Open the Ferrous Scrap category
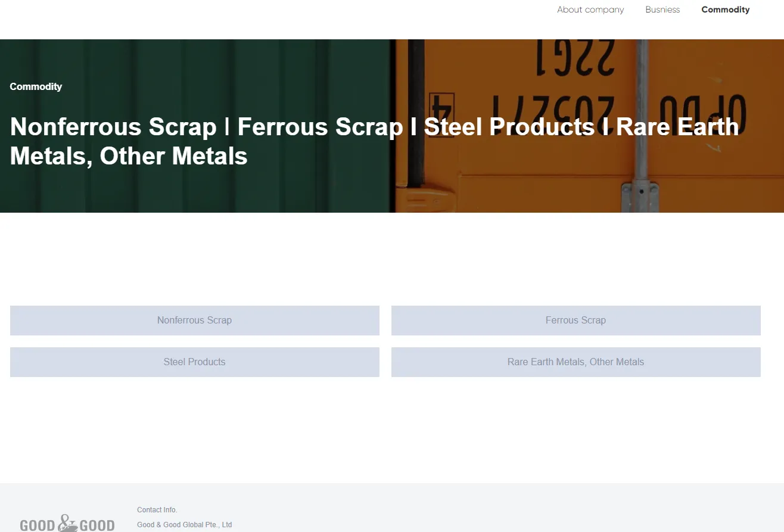The image size is (784, 532). click(x=576, y=321)
